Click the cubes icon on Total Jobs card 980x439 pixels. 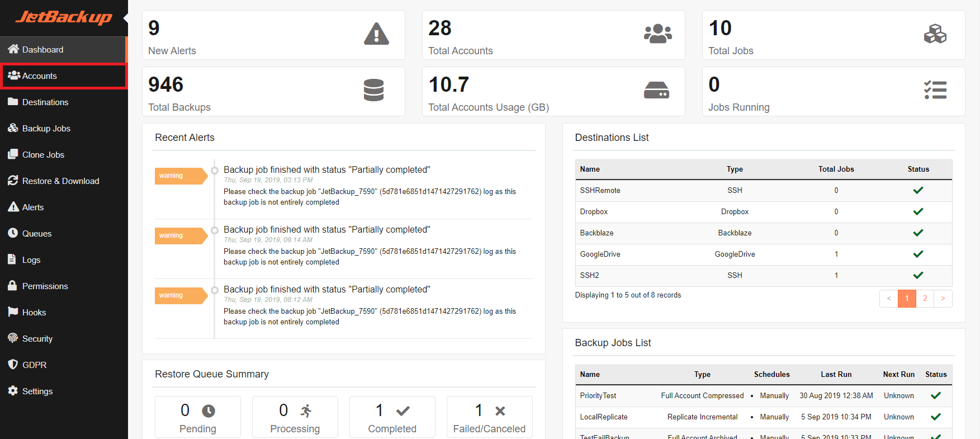tap(935, 34)
